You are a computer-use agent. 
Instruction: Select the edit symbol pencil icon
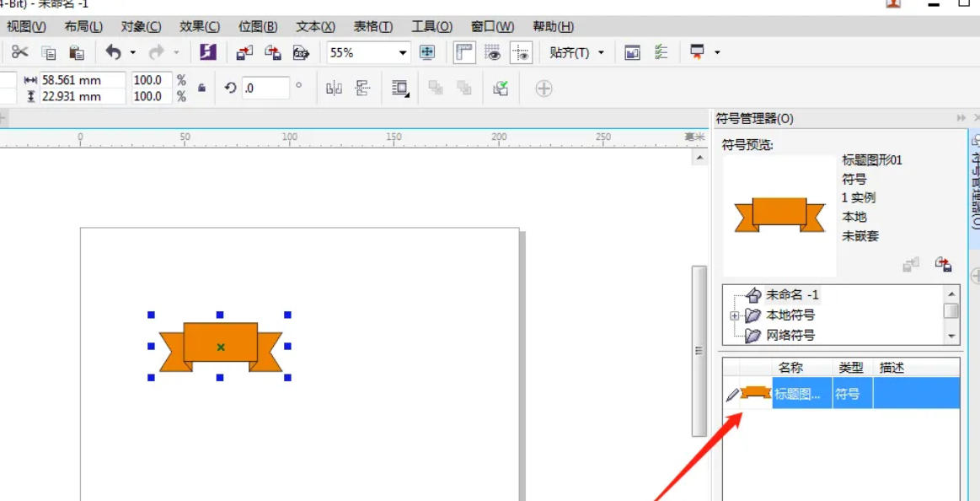click(732, 393)
